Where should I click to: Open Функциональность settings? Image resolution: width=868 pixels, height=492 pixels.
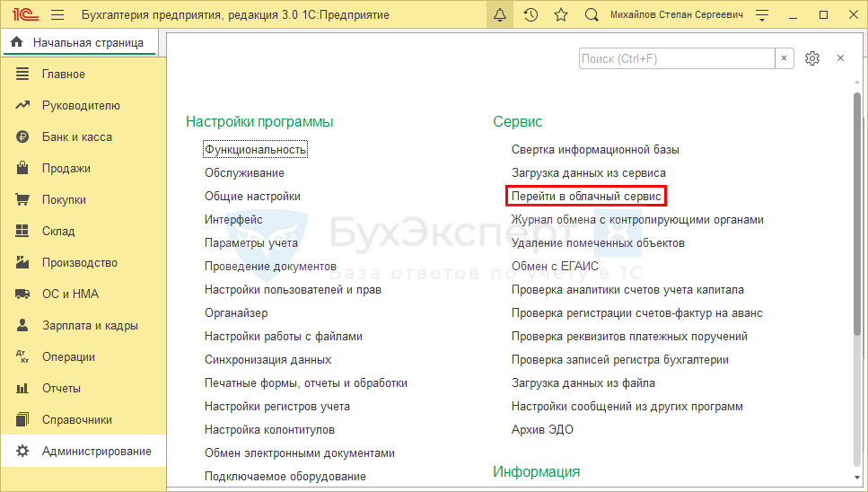tap(255, 149)
